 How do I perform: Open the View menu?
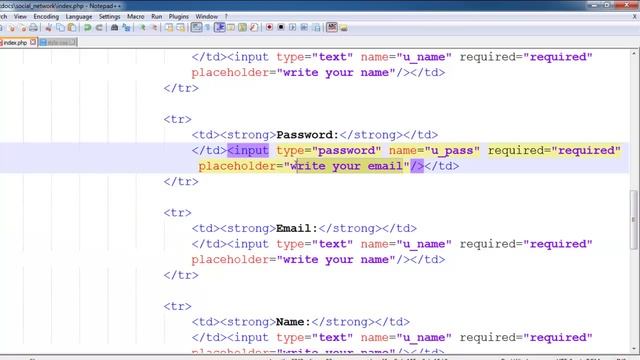(20, 17)
